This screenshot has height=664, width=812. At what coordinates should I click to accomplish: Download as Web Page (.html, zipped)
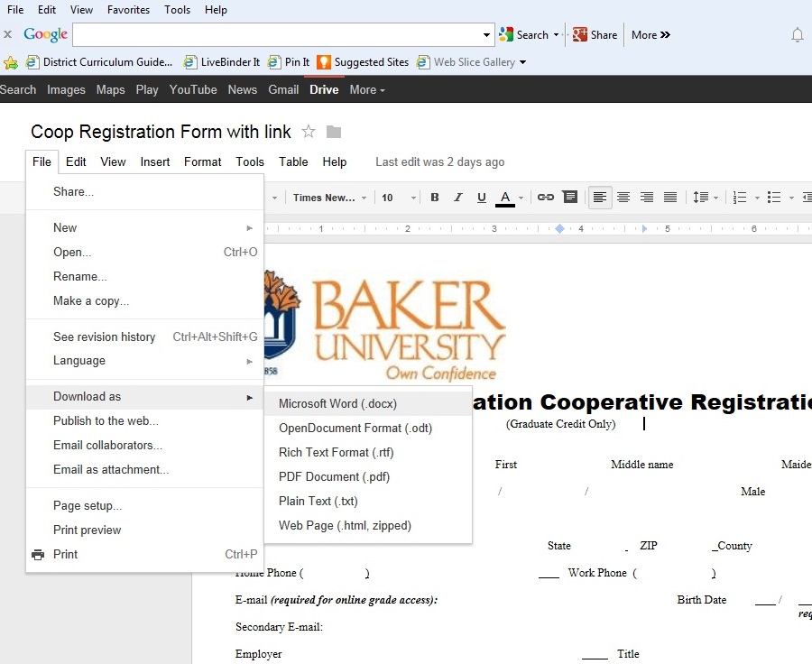tap(368, 526)
